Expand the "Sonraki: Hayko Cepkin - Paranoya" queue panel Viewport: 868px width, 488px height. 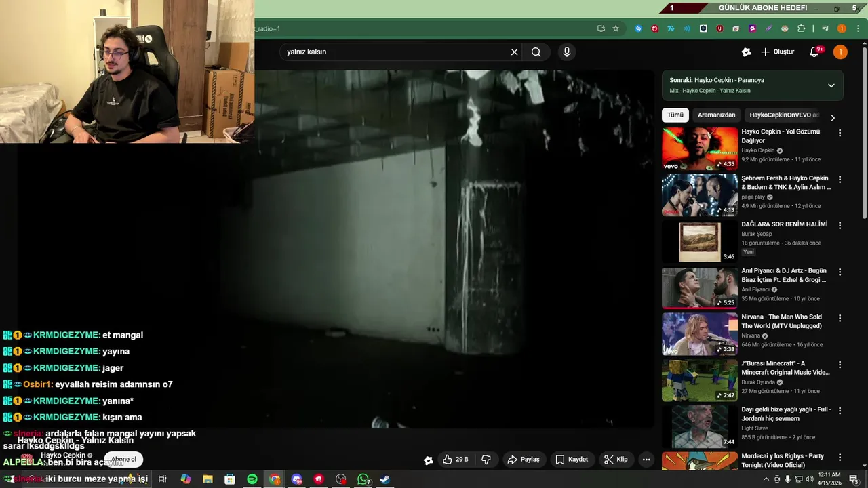click(831, 85)
